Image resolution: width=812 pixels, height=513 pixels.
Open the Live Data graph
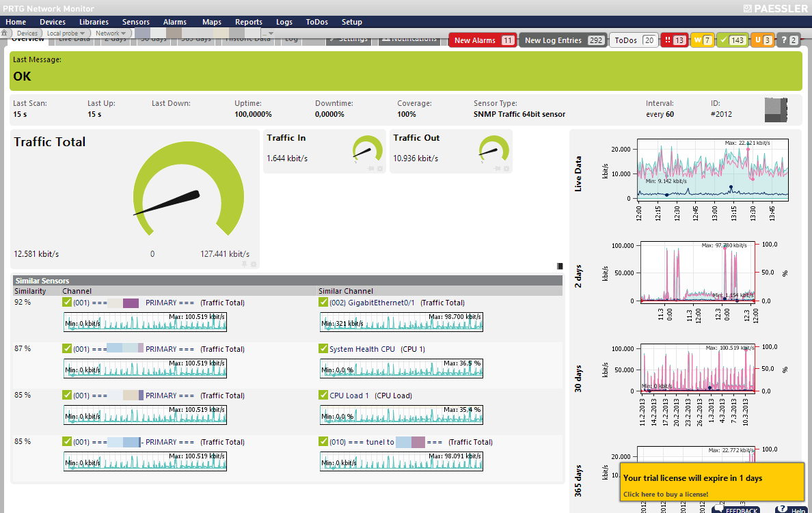713,170
